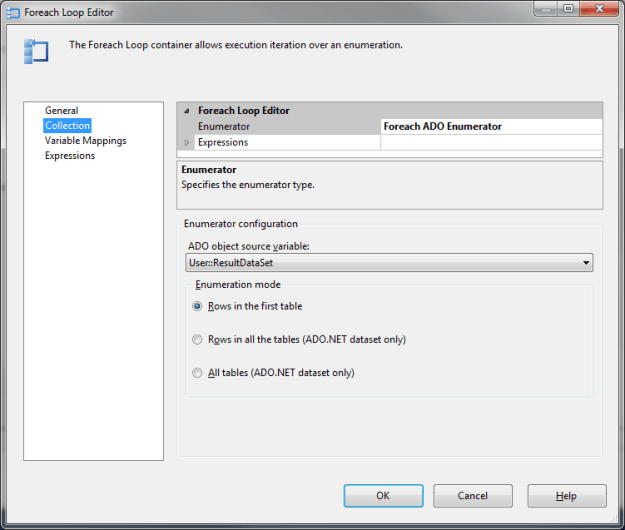This screenshot has height=530, width=625.
Task: Maximize the Foreach Loop Editor window
Action: [567, 10]
